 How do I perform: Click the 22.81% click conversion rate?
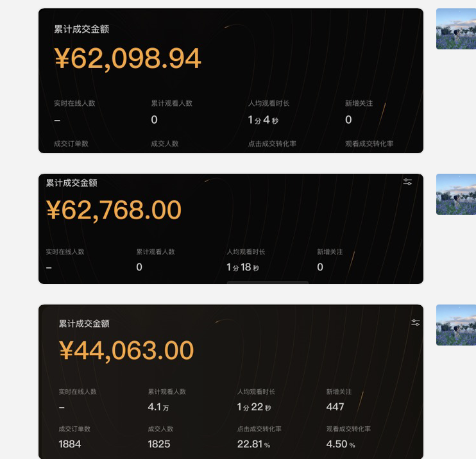point(253,444)
